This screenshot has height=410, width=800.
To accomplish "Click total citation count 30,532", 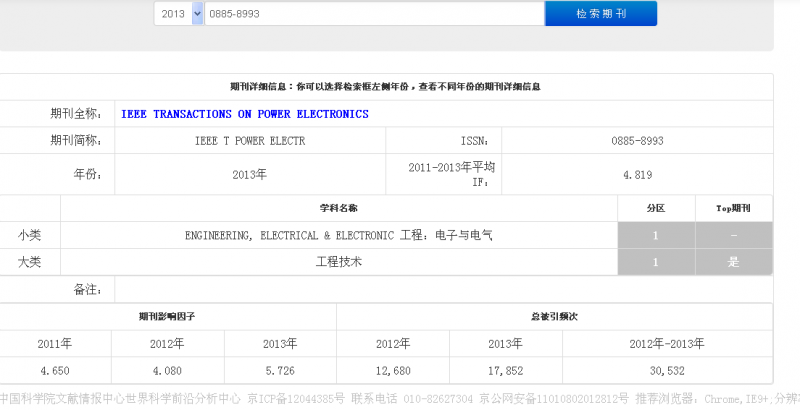I will [x=667, y=371].
